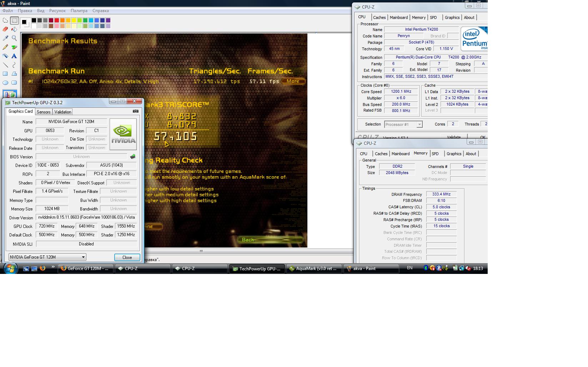Open the Рисунок menu in Paint
The image size is (588, 367).
pyautogui.click(x=57, y=11)
